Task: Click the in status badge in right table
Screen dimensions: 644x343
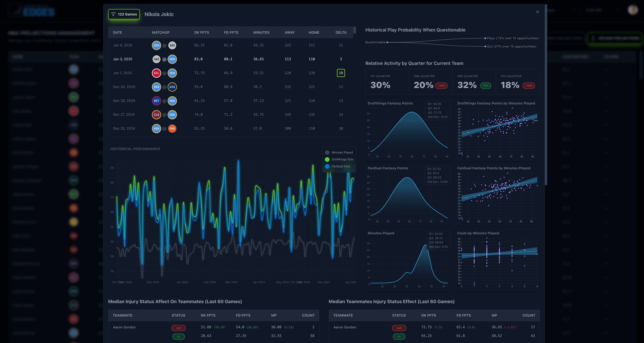Action: click(x=399, y=337)
